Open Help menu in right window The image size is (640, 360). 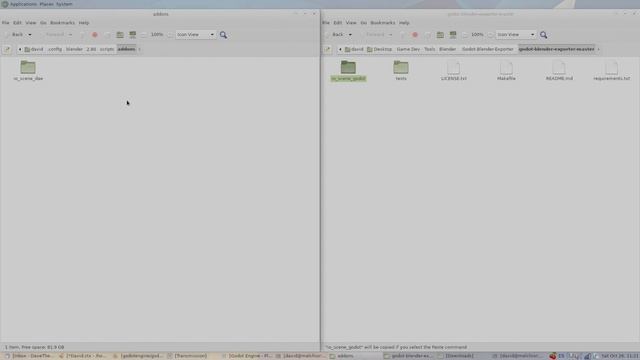point(404,23)
